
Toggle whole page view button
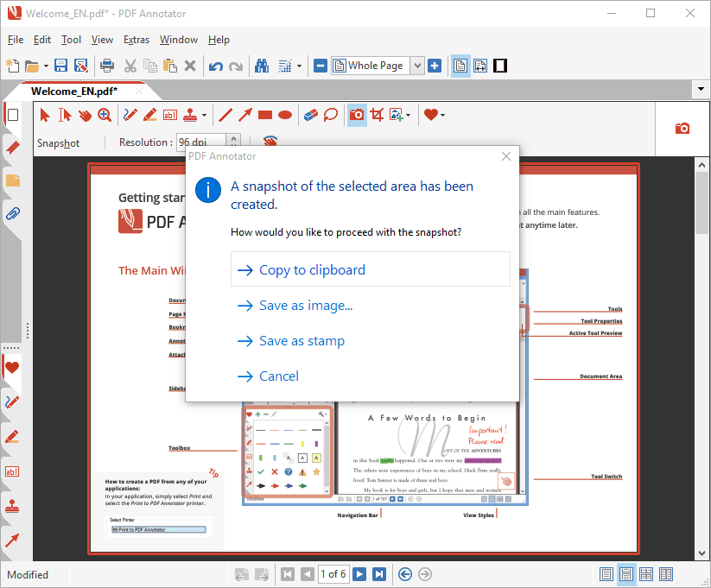[460, 66]
